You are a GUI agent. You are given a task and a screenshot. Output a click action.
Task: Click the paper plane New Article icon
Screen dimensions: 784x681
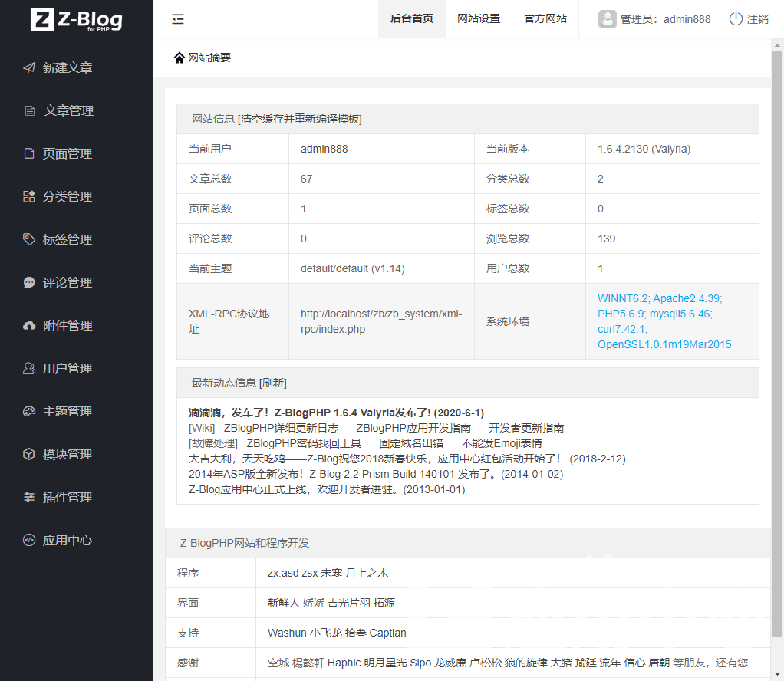click(29, 67)
